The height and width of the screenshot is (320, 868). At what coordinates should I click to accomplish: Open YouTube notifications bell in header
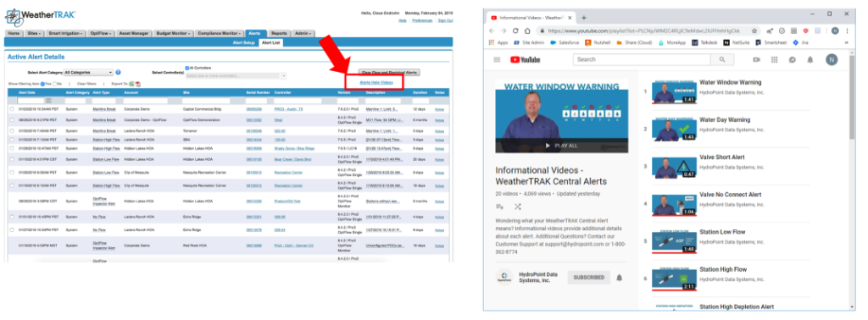coord(810,60)
